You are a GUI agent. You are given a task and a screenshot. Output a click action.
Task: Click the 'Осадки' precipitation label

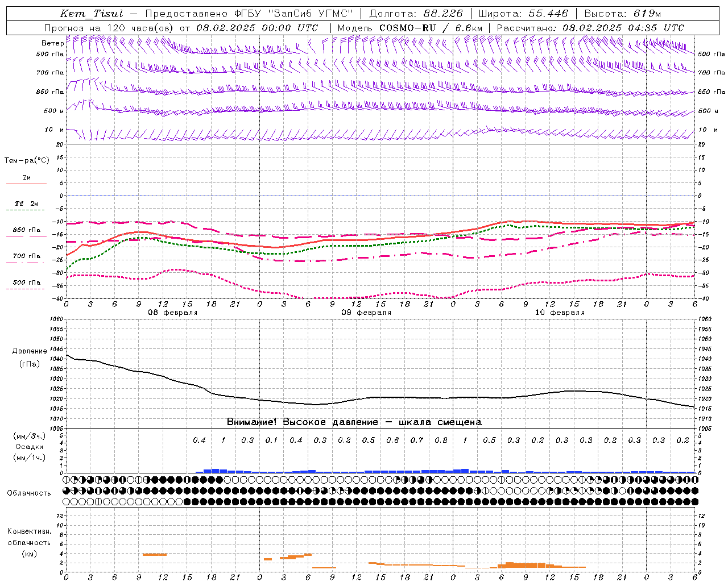pos(30,447)
